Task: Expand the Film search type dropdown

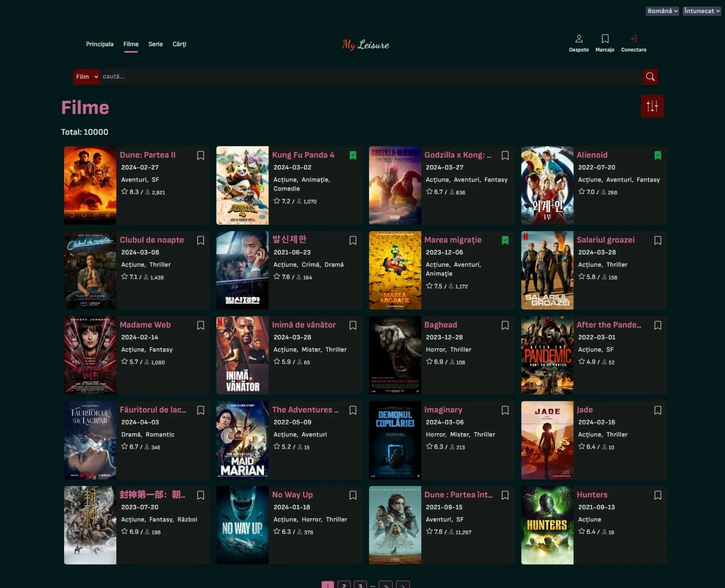Action: pos(87,77)
